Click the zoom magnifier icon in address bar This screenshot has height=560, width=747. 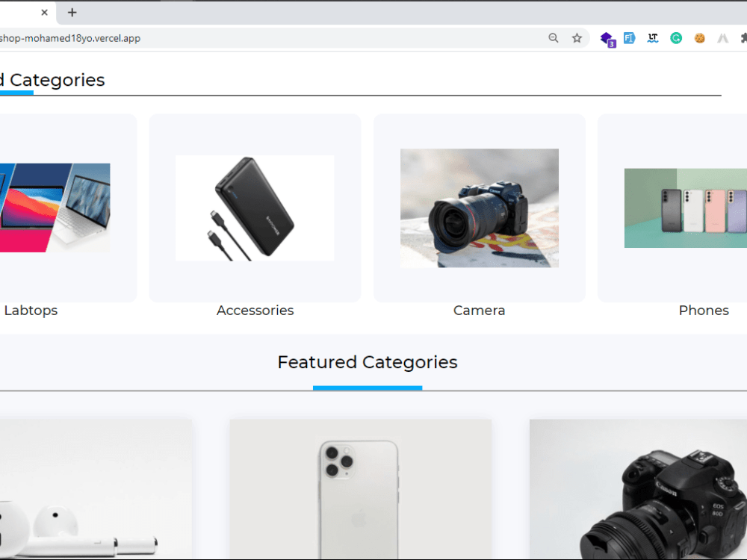coord(553,38)
